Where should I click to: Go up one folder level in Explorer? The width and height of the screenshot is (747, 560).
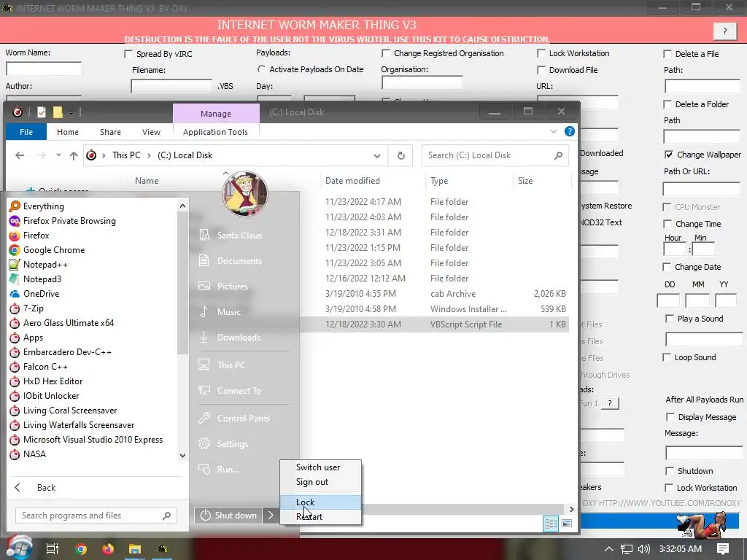tap(74, 155)
